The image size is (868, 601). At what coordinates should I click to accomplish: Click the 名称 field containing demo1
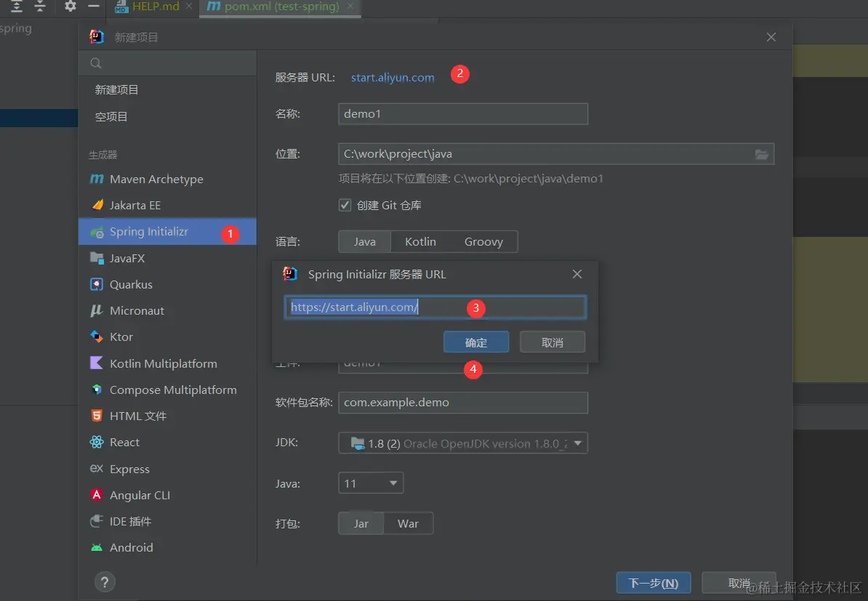point(463,114)
